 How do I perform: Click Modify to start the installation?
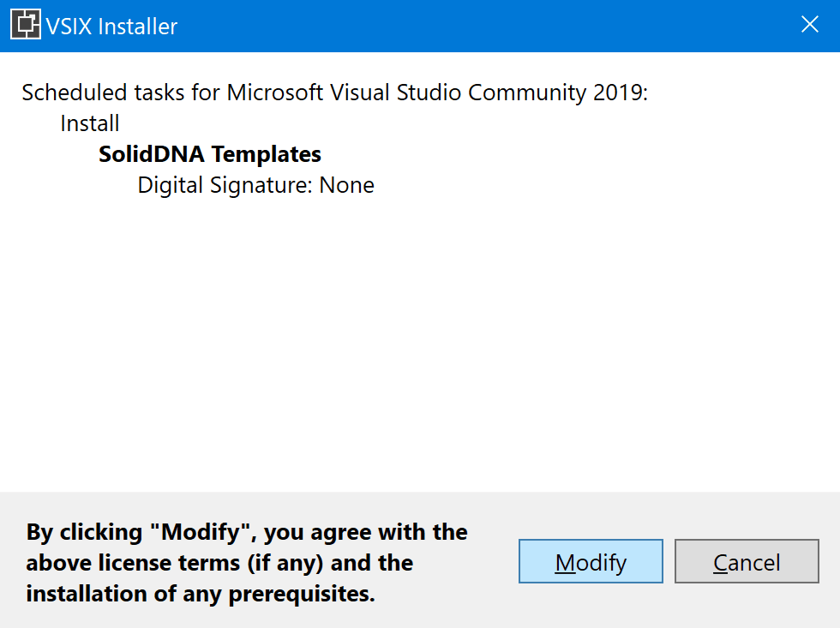(x=591, y=561)
